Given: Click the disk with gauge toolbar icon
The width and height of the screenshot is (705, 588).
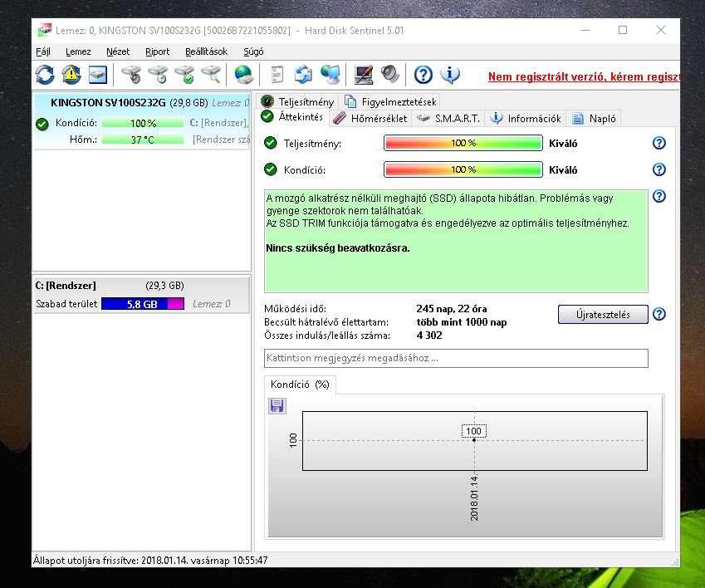Looking at the screenshot, I should coord(131,75).
